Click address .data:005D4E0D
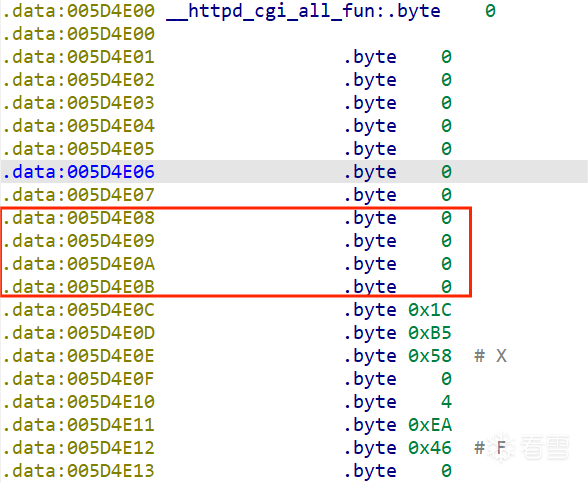Image resolution: width=588 pixels, height=483 pixels. pos(79,333)
